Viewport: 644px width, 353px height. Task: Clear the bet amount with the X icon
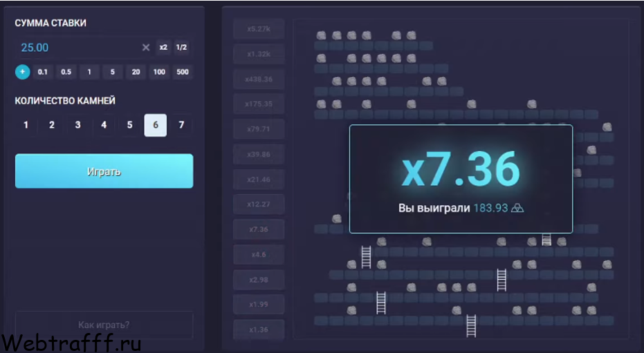pyautogui.click(x=146, y=48)
